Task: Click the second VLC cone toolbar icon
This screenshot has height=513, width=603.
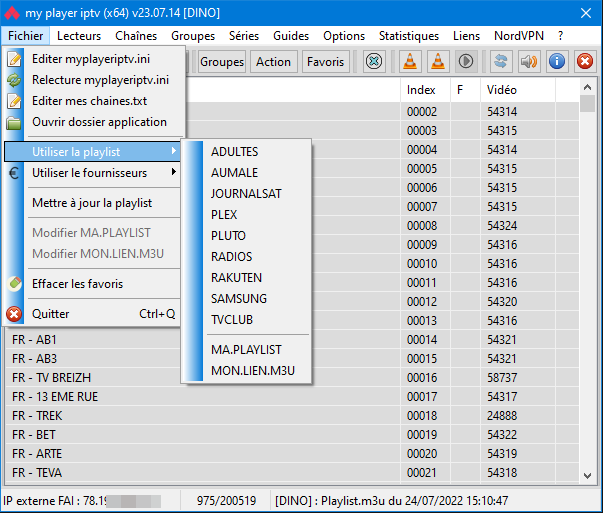Action: click(x=438, y=62)
